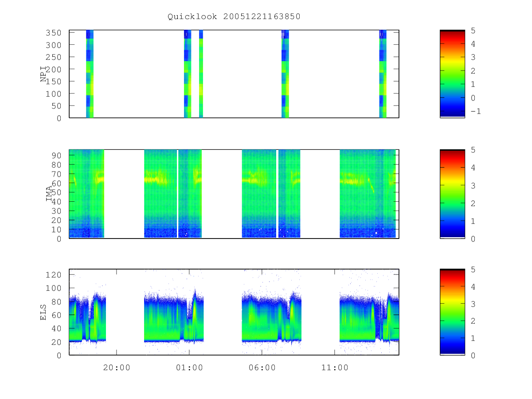This screenshot has height=399, width=532.
Task: Click the Quicklook 20051221163850 plot title
Action: point(234,17)
